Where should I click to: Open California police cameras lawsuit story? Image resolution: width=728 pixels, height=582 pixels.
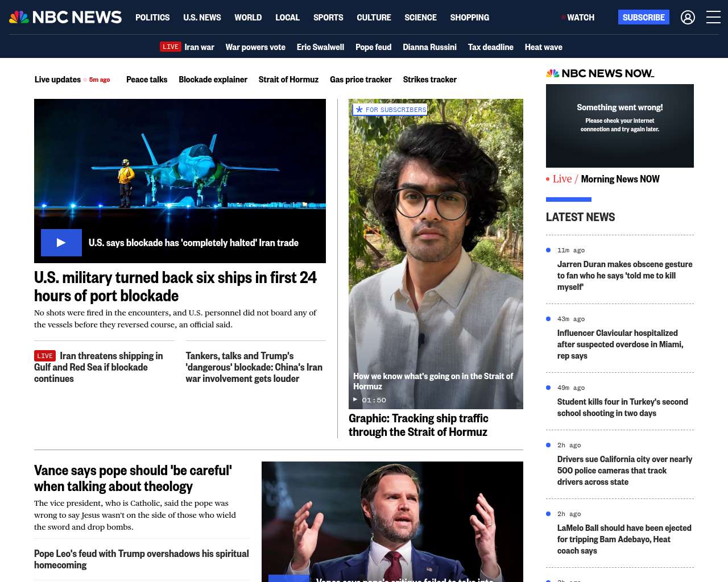(x=624, y=471)
